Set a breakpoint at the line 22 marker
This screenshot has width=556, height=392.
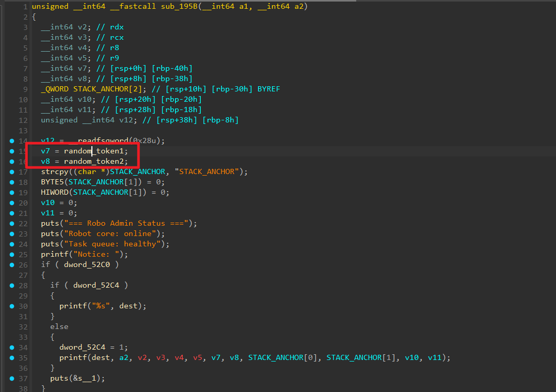point(11,223)
